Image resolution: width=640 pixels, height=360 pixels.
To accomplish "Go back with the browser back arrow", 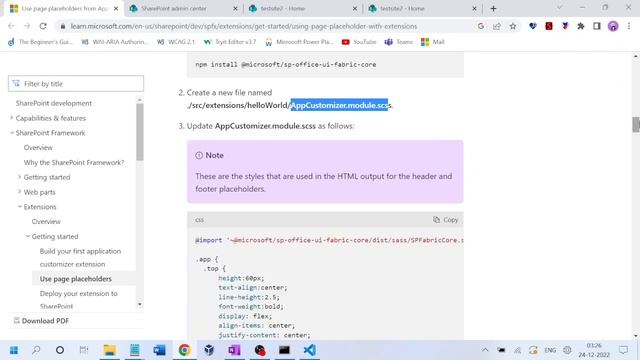I will [x=11, y=26].
